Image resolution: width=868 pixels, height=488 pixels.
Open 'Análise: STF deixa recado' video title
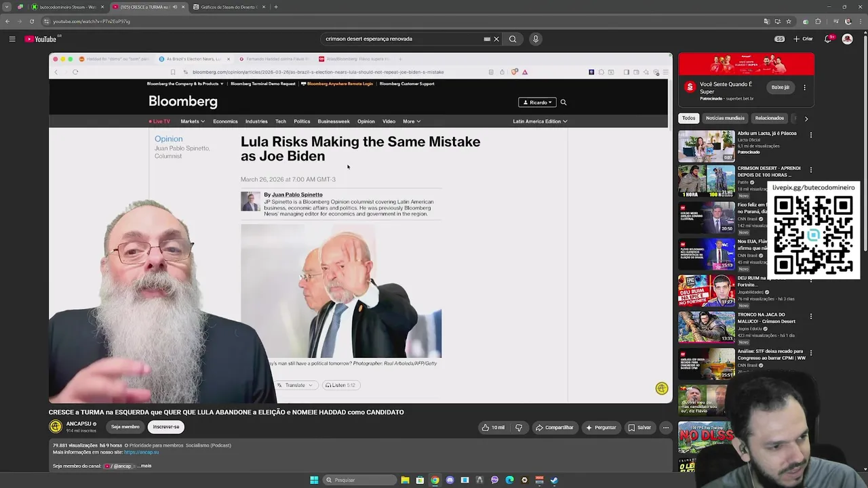point(771,354)
